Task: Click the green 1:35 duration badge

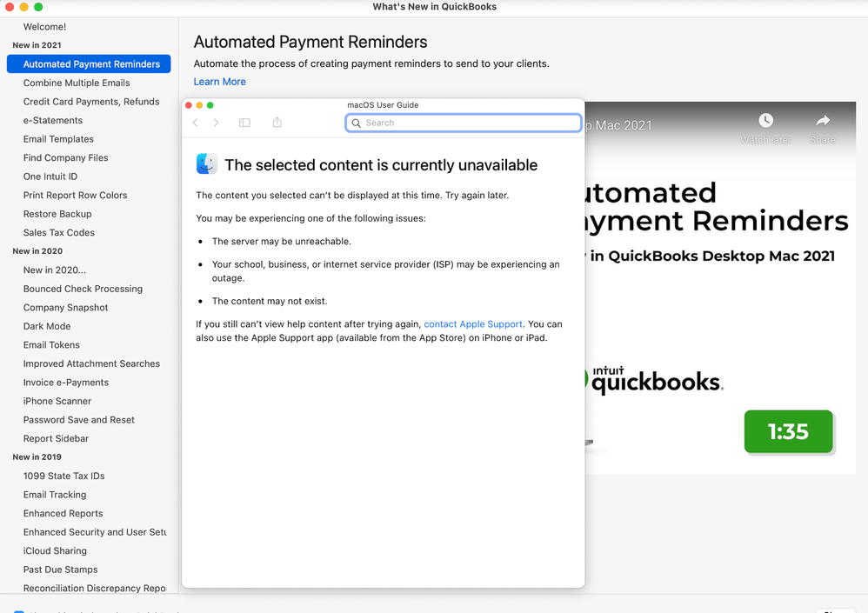Action: click(x=788, y=431)
